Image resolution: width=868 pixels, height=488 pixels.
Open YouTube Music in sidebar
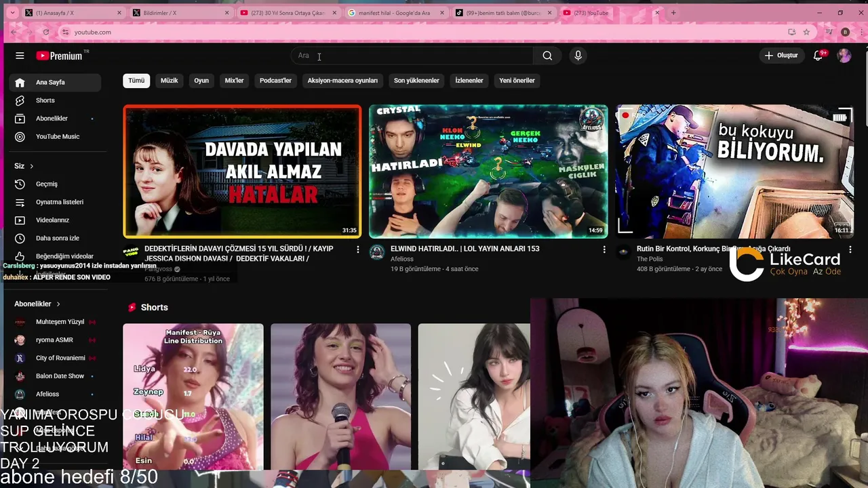click(x=55, y=136)
